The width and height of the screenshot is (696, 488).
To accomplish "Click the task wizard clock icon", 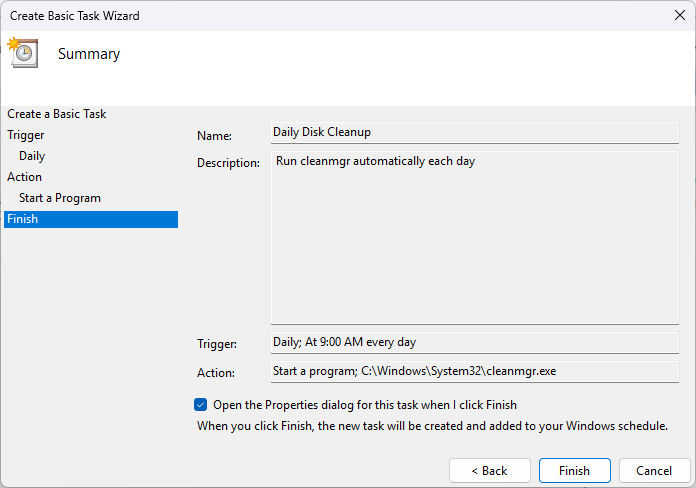I will click(22, 53).
